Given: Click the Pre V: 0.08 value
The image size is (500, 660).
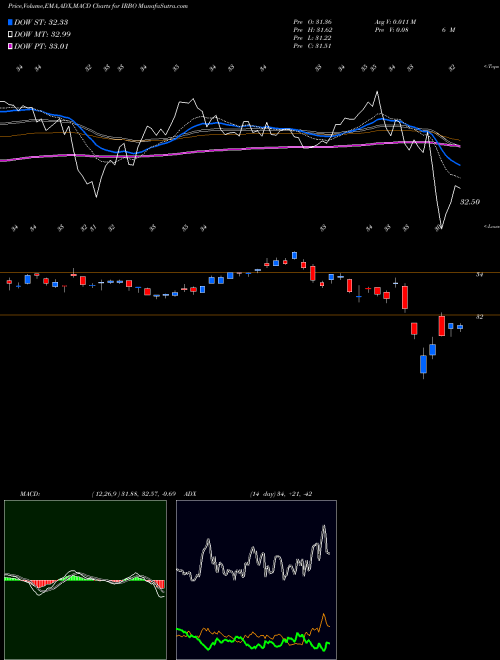Looking at the screenshot, I should click(391, 30).
